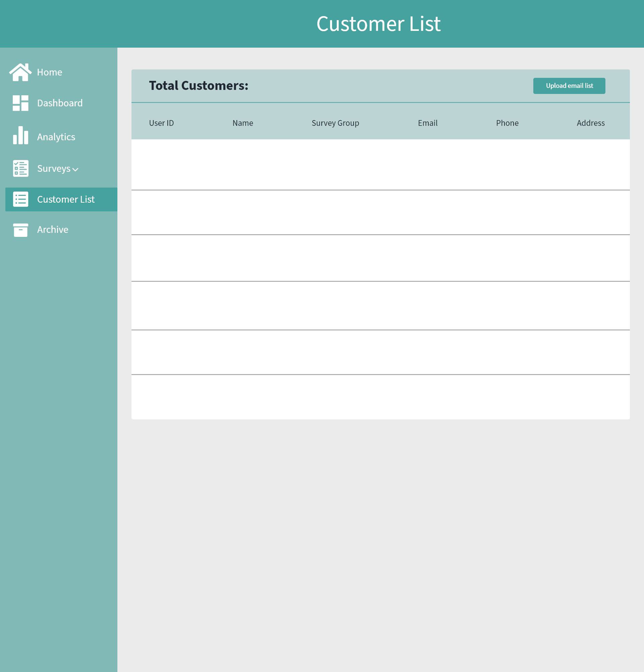Click the Analytics bar chart icon
This screenshot has height=672, width=644.
(20, 136)
